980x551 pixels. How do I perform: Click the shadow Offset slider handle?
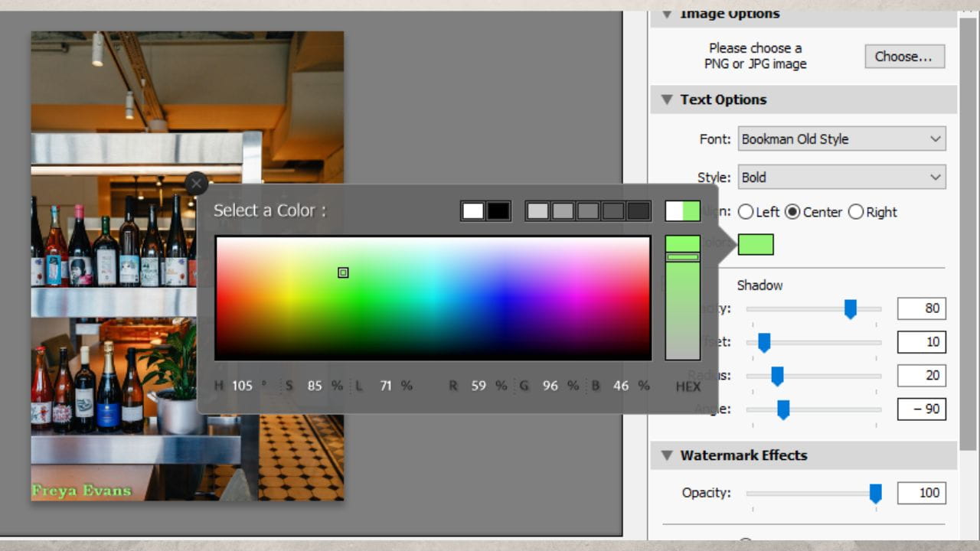[763, 343]
